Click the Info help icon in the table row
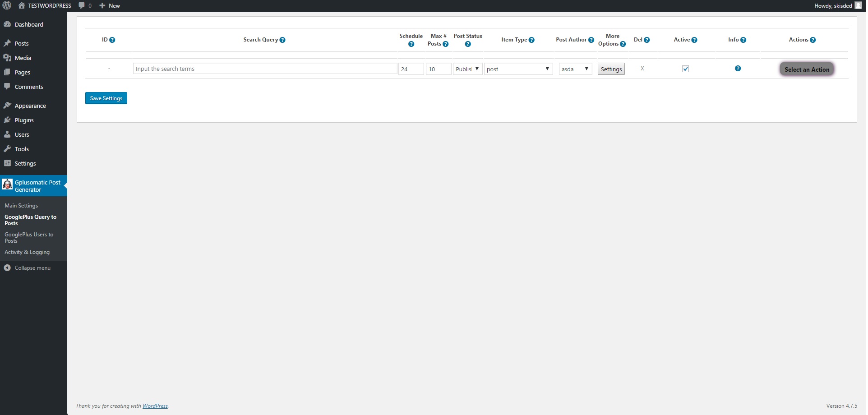Screen dimensions: 868x415 pyautogui.click(x=738, y=69)
